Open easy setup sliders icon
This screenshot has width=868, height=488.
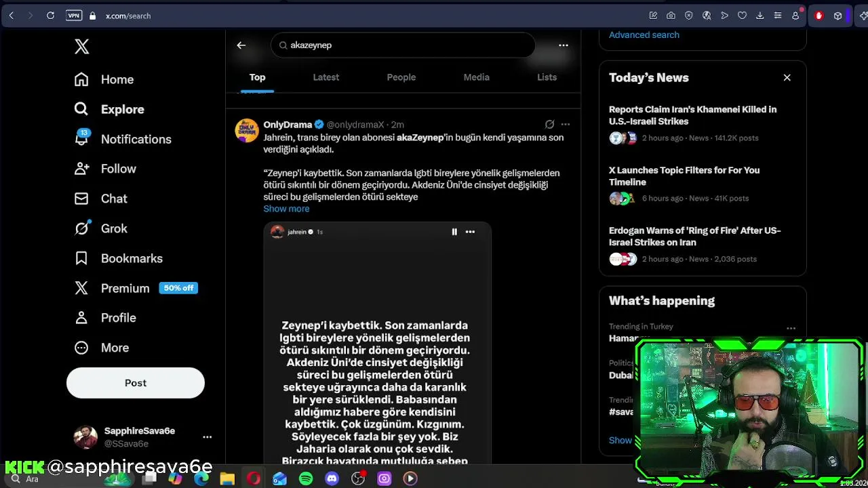778,16
